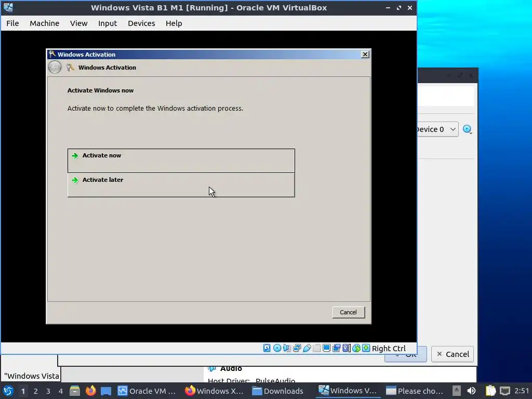Click the volume speaker tray icon
The image size is (532, 399).
[472, 391]
